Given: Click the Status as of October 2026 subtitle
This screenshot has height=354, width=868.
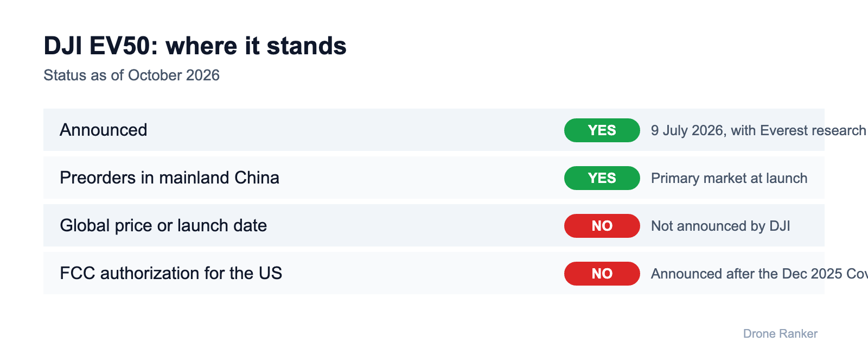Looking at the screenshot, I should 131,75.
